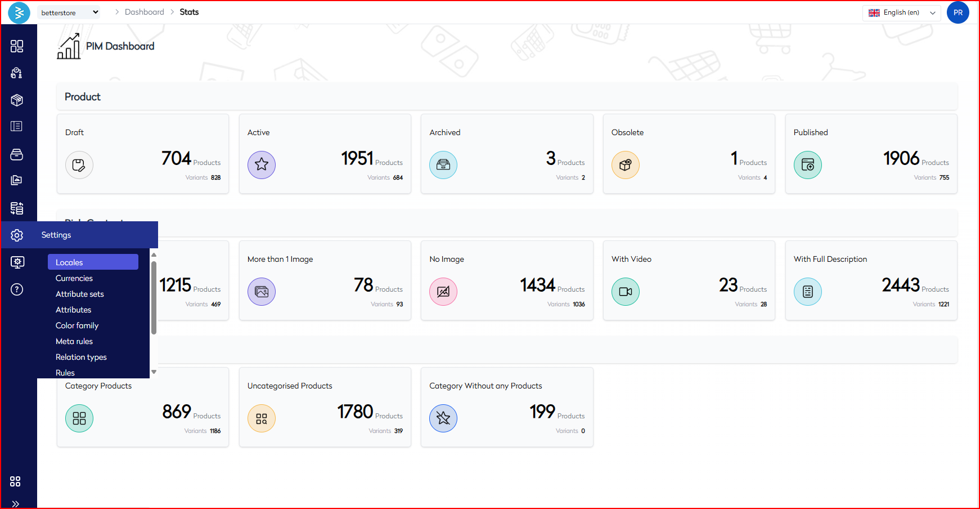Click the dashboard grid icon in sidebar
The image size is (980, 509).
(x=17, y=46)
